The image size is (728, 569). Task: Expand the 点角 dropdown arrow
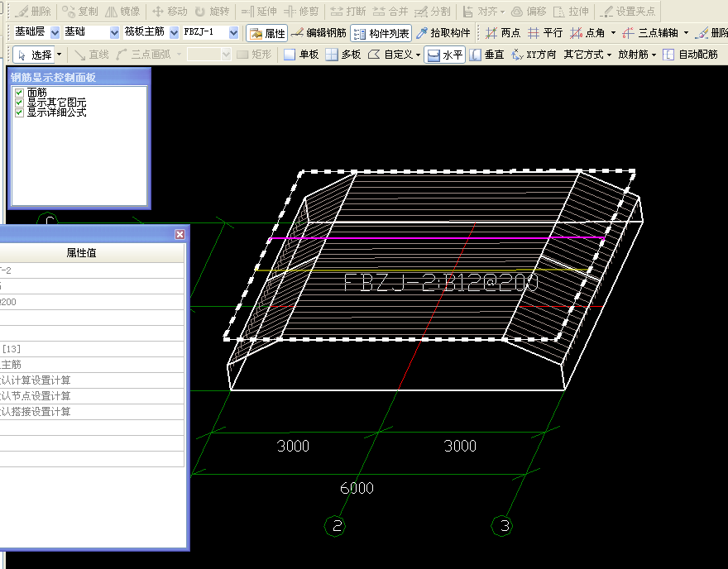pos(613,33)
